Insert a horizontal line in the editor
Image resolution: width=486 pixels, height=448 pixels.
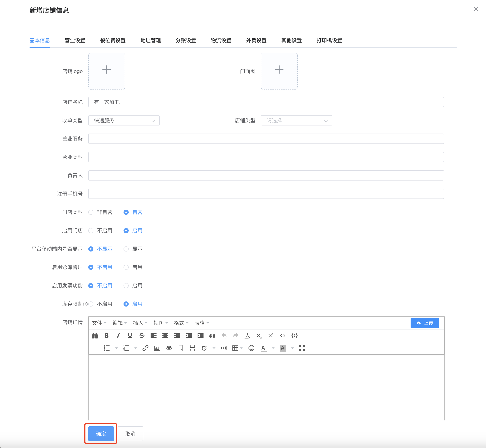click(x=95, y=348)
